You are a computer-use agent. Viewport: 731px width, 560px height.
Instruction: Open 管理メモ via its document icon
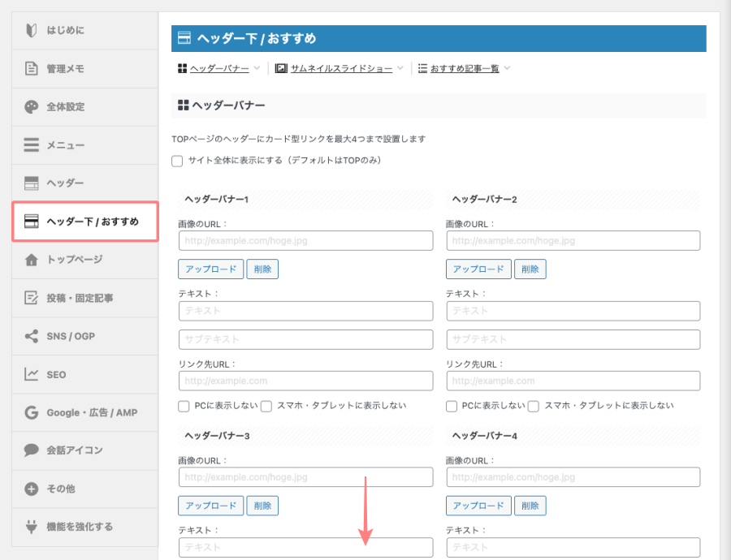point(32,69)
